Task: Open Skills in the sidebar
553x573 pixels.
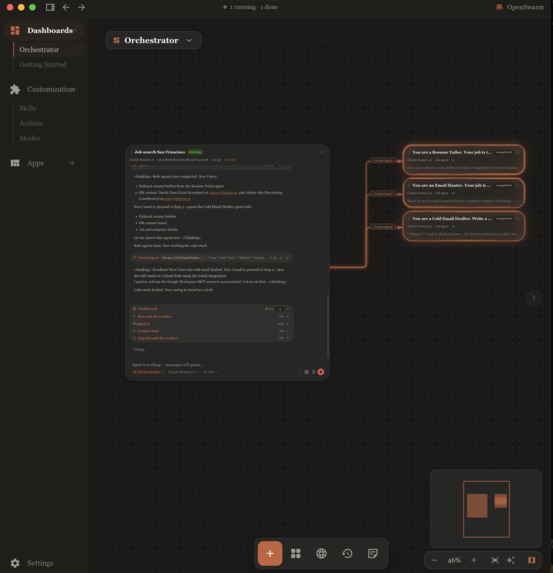Action: pos(28,108)
